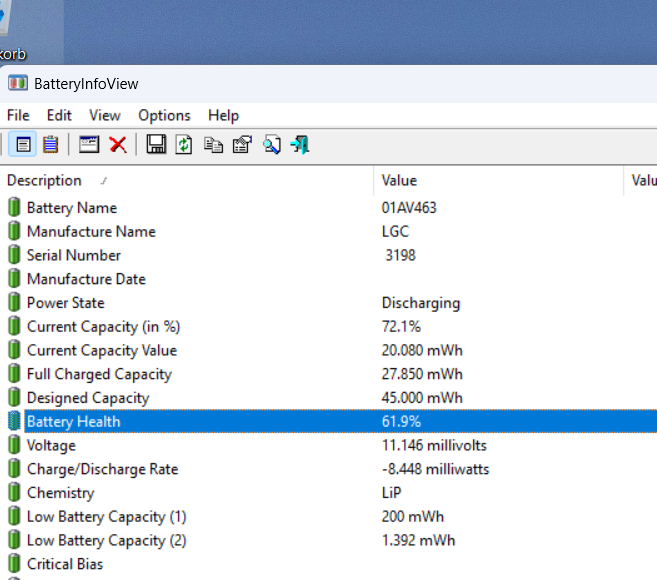This screenshot has height=580, width=657.
Task: Select the Manufacture Date row
Action: point(328,279)
